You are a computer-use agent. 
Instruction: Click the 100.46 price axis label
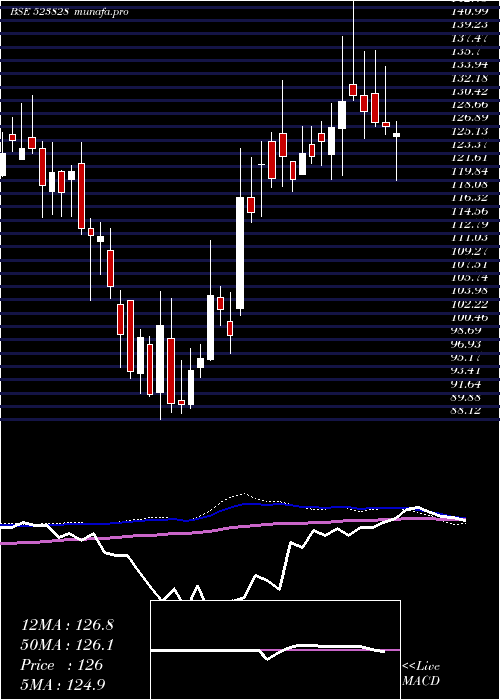point(468,317)
